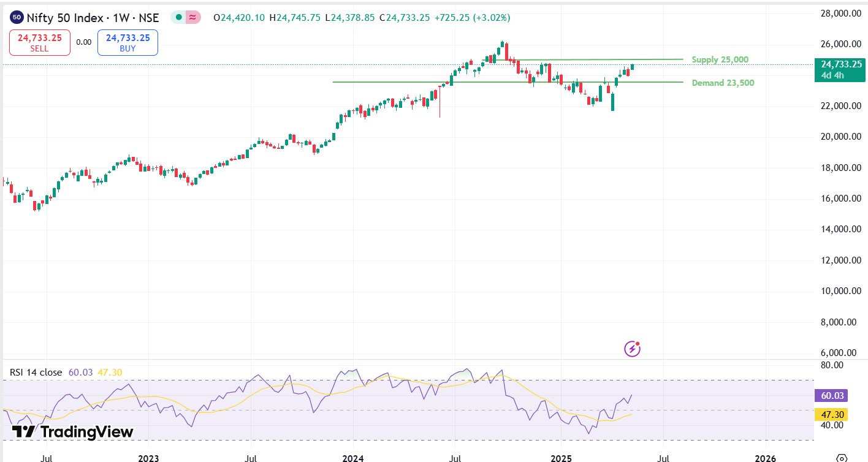The image size is (868, 462).
Task: Click the 12,000.00 price axis label
Action: pos(842,260)
